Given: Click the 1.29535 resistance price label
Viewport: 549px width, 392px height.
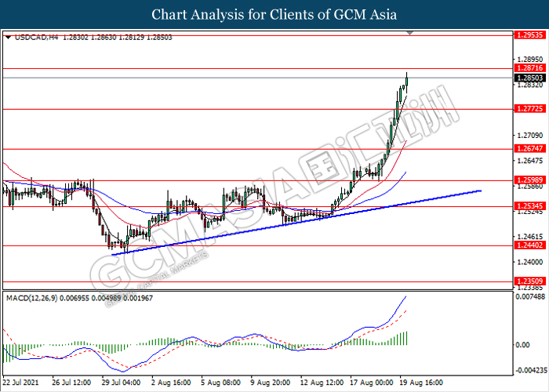Looking at the screenshot, I should 529,35.
